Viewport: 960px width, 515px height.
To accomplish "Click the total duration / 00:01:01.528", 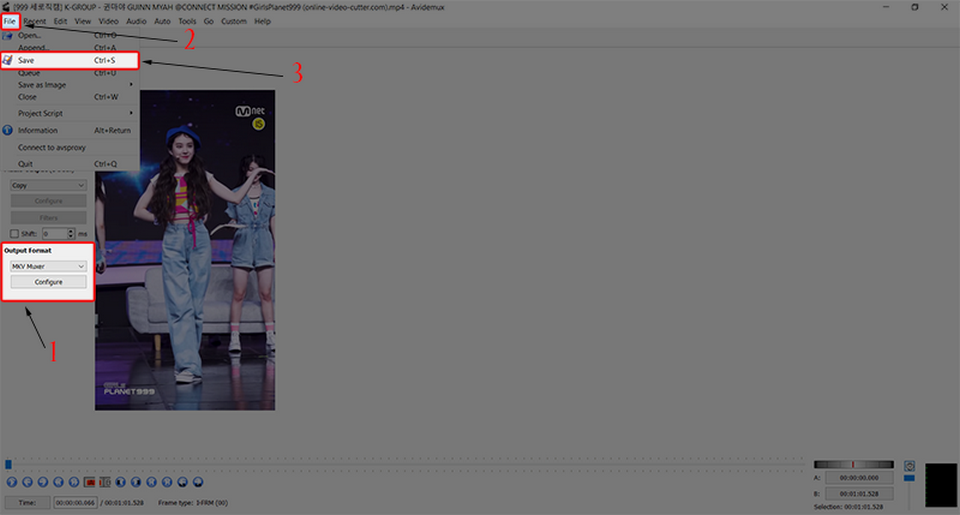I will 122,503.
